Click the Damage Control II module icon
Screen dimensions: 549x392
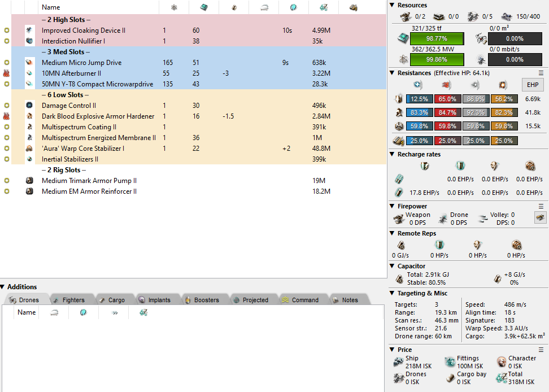29,106
